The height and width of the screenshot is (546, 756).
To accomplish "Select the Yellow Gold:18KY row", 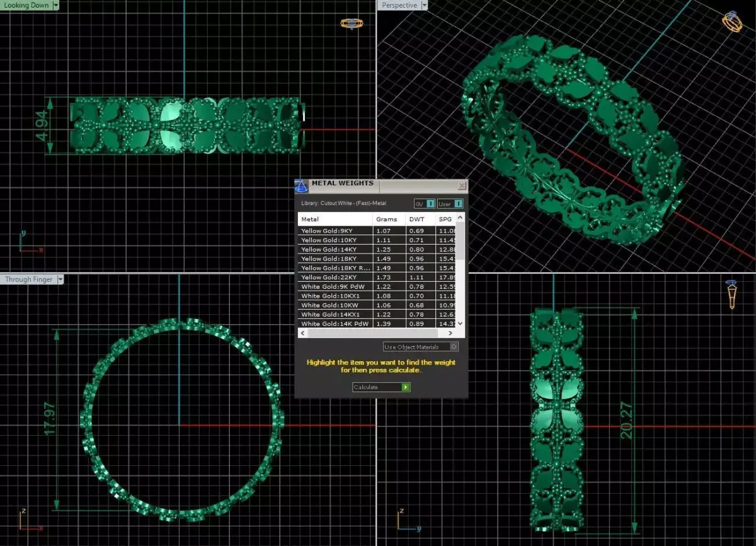I will point(377,258).
